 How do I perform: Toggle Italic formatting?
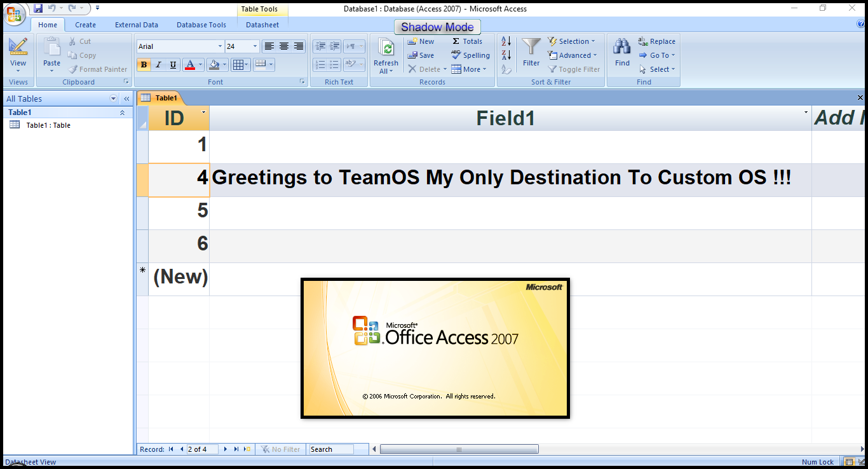point(158,65)
